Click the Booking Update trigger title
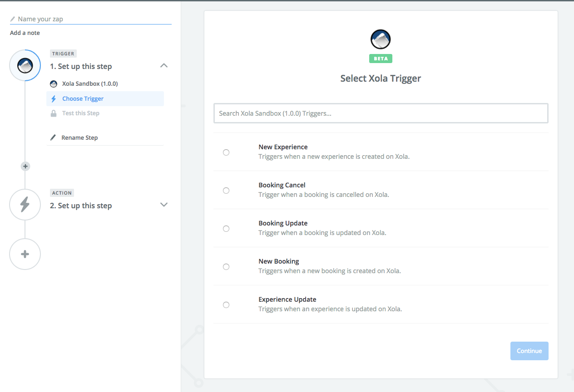This screenshot has height=392, width=574. tap(283, 223)
